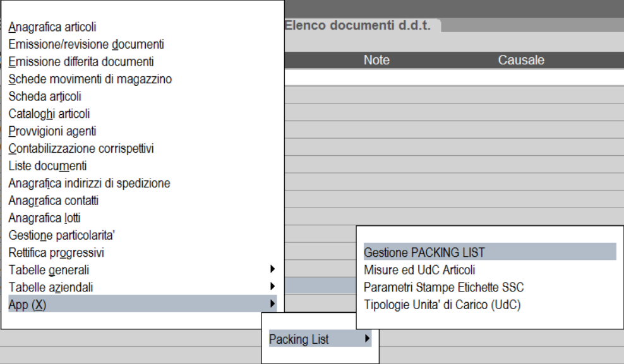Choose Emissione differita documenti
The height and width of the screenshot is (364, 624).
[x=81, y=62]
